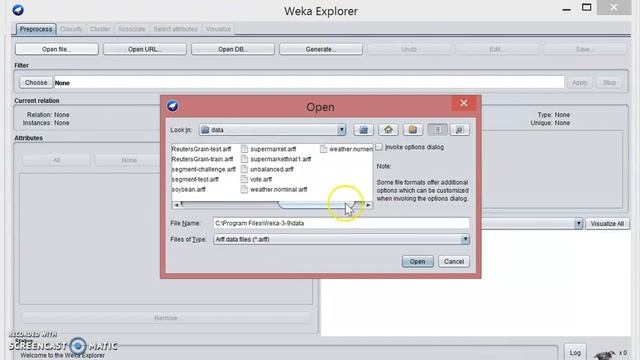640x360 pixels.
Task: Click supermarketfinal1.arff file icon
Action: point(244,159)
